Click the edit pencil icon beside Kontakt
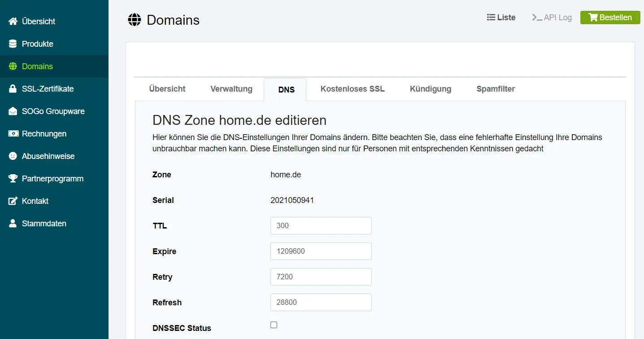Image resolution: width=644 pixels, height=339 pixels. click(x=13, y=201)
